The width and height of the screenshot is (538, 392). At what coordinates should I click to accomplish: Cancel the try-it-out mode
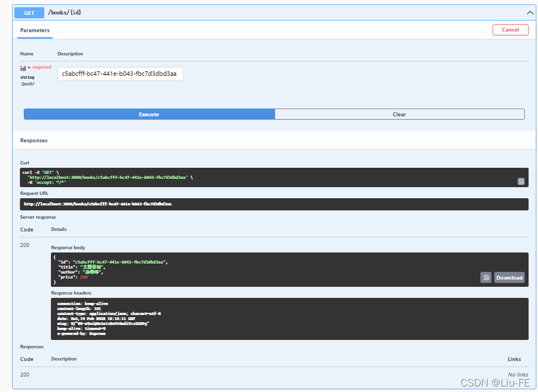(510, 30)
